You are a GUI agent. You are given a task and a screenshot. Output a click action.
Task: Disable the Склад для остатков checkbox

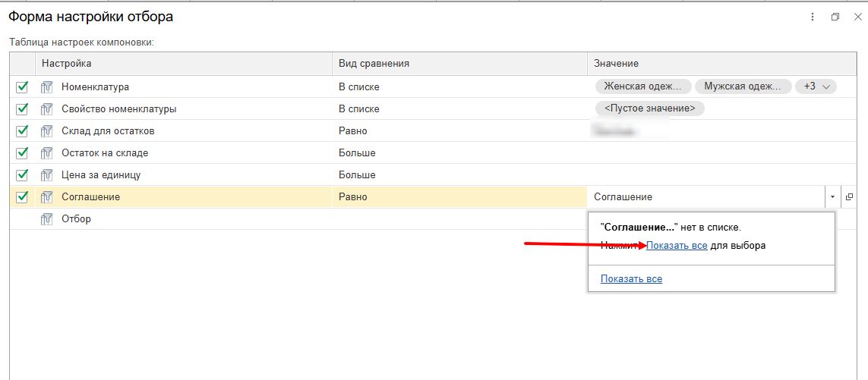[x=22, y=130]
